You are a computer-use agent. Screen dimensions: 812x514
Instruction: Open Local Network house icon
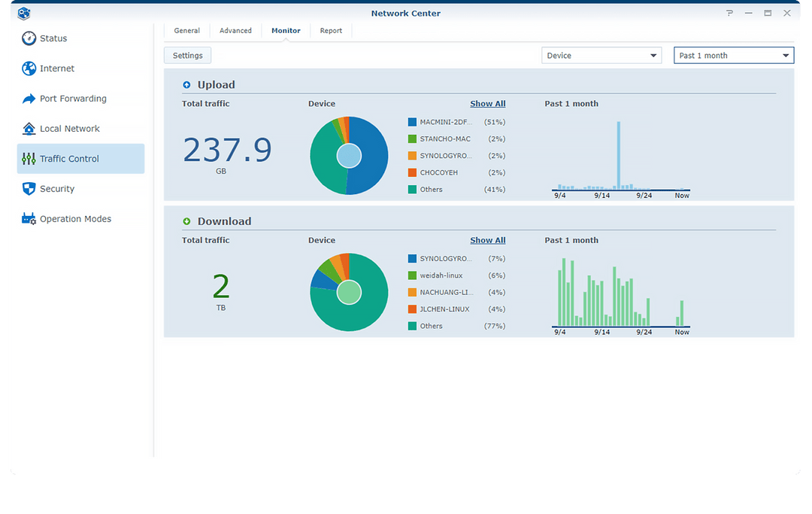(x=29, y=129)
